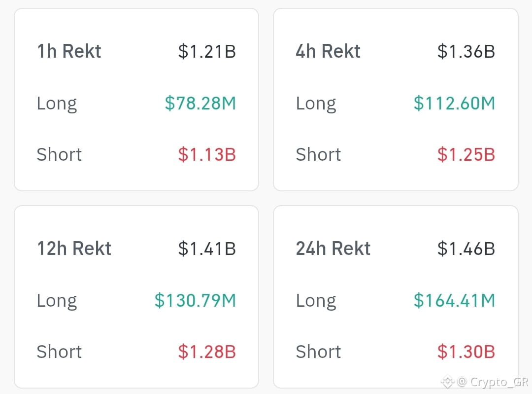The width and height of the screenshot is (532, 394).
Task: Click the green $130.79M long figure
Action: point(195,301)
